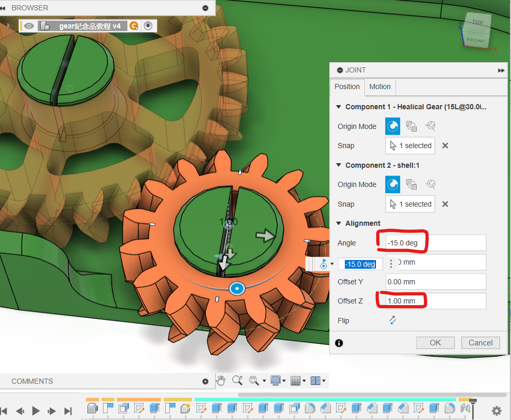This screenshot has width=511, height=420.
Task: Click the ViewCube FRONT face
Action: coord(476,40)
